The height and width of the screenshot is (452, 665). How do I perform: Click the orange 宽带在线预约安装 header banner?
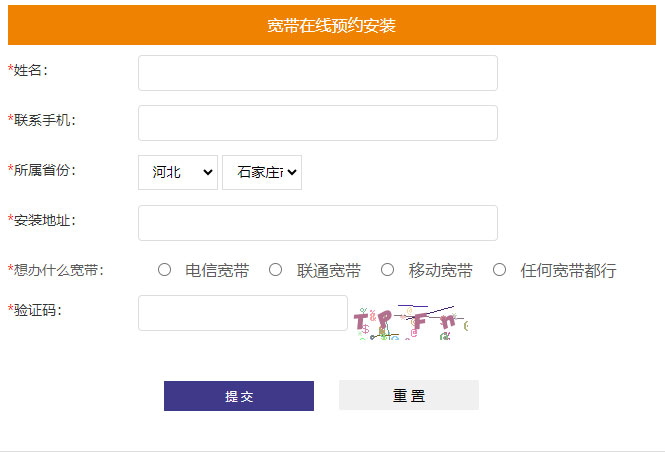tap(332, 26)
